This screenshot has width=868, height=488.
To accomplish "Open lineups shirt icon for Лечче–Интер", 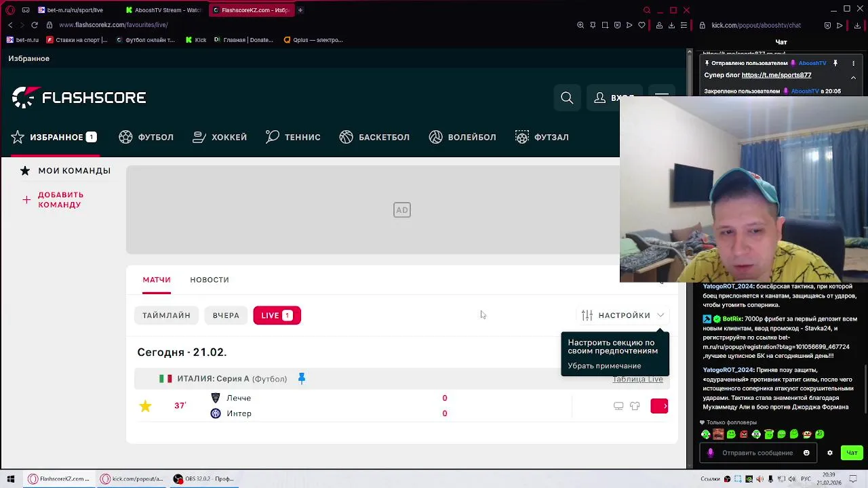I will pos(635,406).
